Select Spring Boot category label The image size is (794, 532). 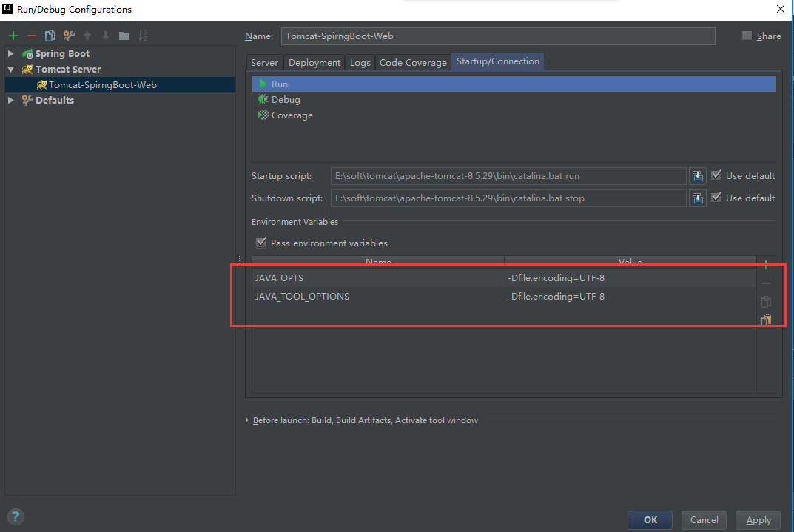(x=62, y=54)
